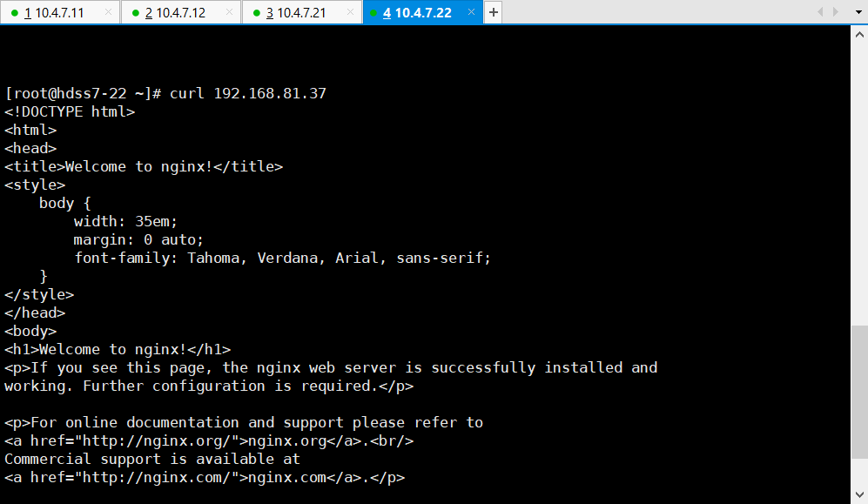Add a new session tab with plus button
This screenshot has height=504, width=868.
point(493,13)
